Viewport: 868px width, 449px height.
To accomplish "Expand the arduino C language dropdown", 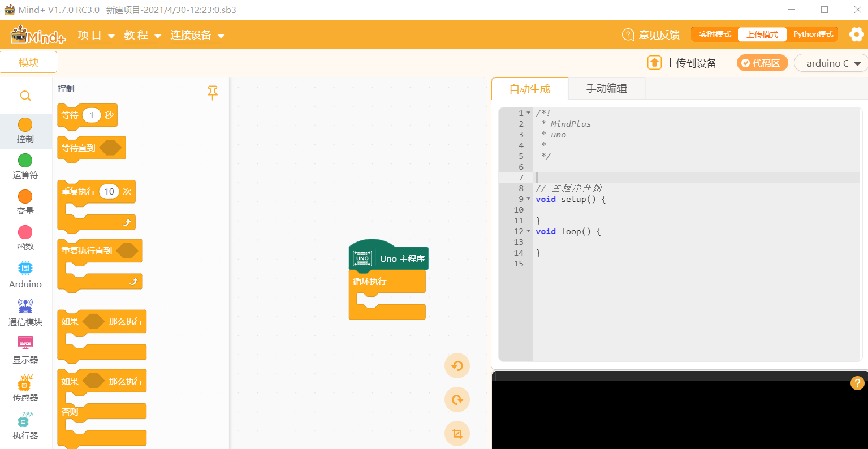I will [831, 63].
